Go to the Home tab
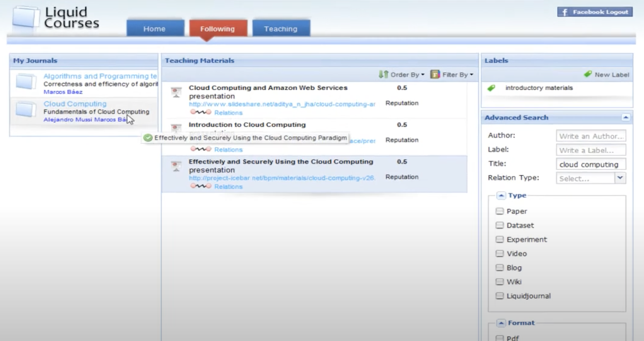 tap(155, 28)
